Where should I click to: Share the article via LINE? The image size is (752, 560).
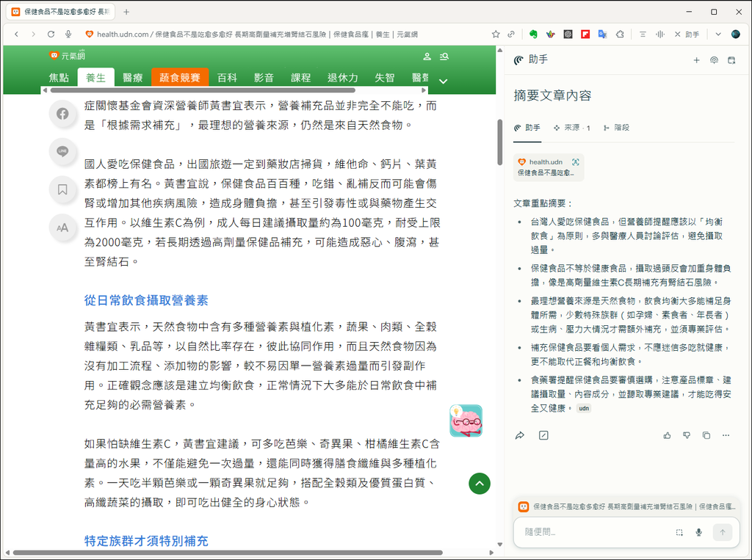coord(62,151)
